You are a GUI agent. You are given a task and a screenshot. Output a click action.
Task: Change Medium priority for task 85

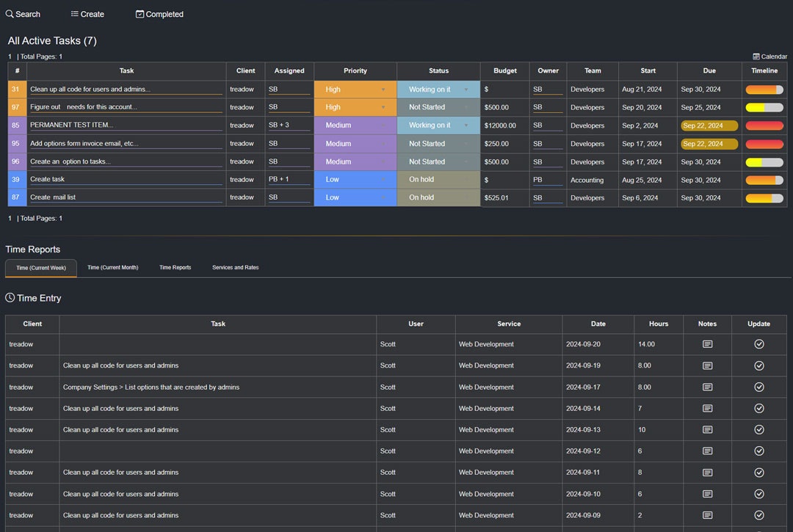point(355,125)
